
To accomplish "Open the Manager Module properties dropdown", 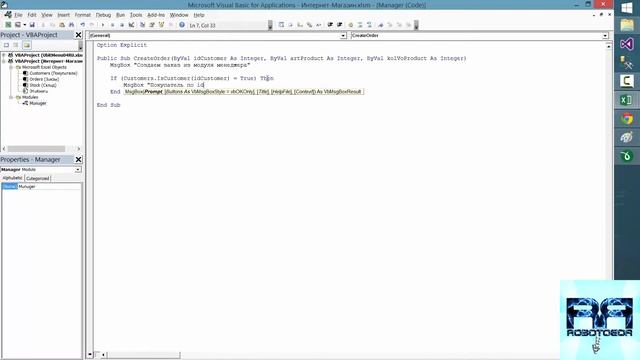I will pyautogui.click(x=78, y=169).
